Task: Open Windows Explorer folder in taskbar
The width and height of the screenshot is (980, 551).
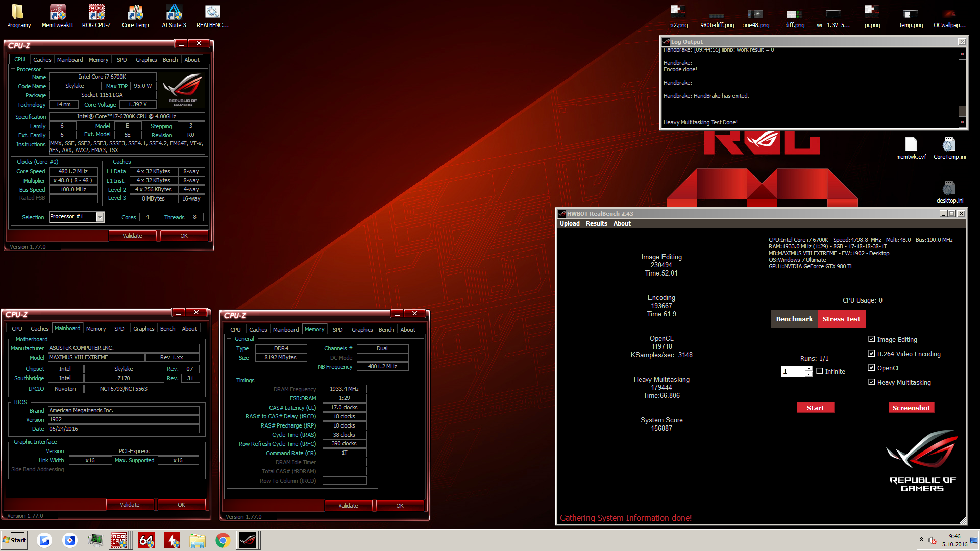Action: pos(197,540)
